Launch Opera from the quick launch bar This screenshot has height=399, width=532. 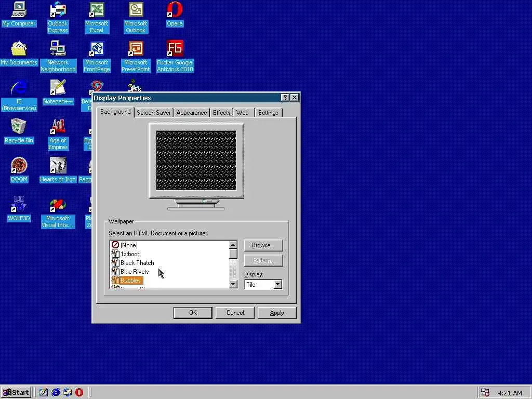click(79, 392)
